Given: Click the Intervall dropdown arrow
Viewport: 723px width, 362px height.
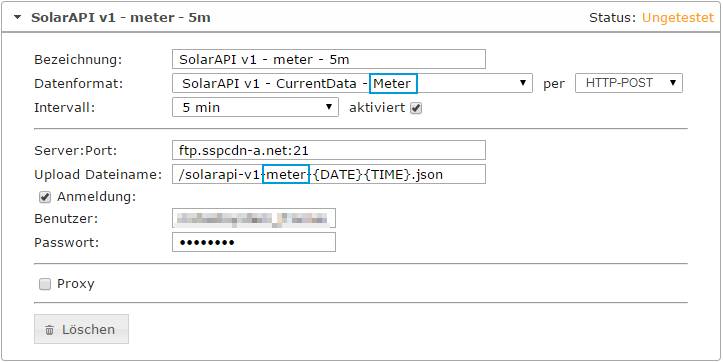Looking at the screenshot, I should coord(329,107).
